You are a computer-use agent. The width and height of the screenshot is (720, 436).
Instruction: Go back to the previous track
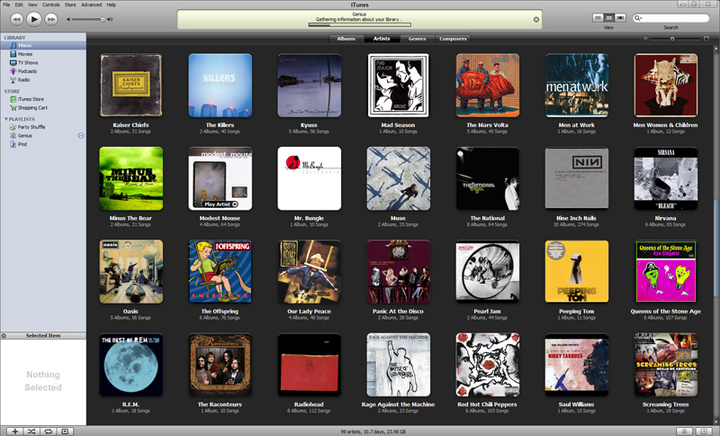coord(14,18)
